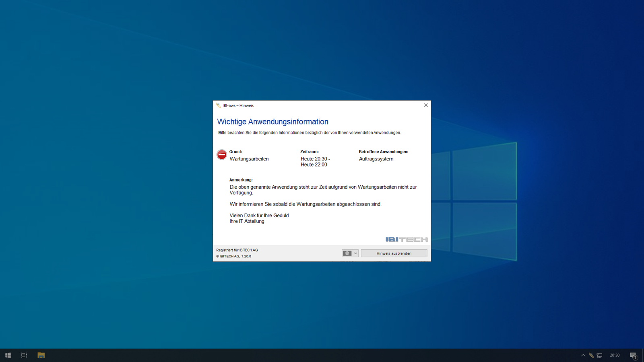Click the line 'Vielen Dank für Ihre Geduld'
Viewport: 644px width, 362px height.
tap(259, 216)
